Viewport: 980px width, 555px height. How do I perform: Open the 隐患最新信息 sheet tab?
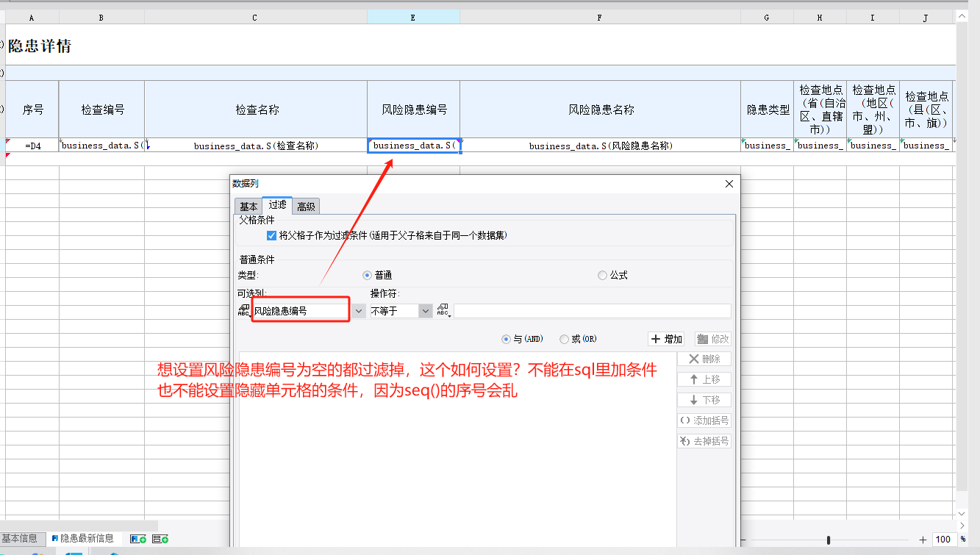click(82, 539)
